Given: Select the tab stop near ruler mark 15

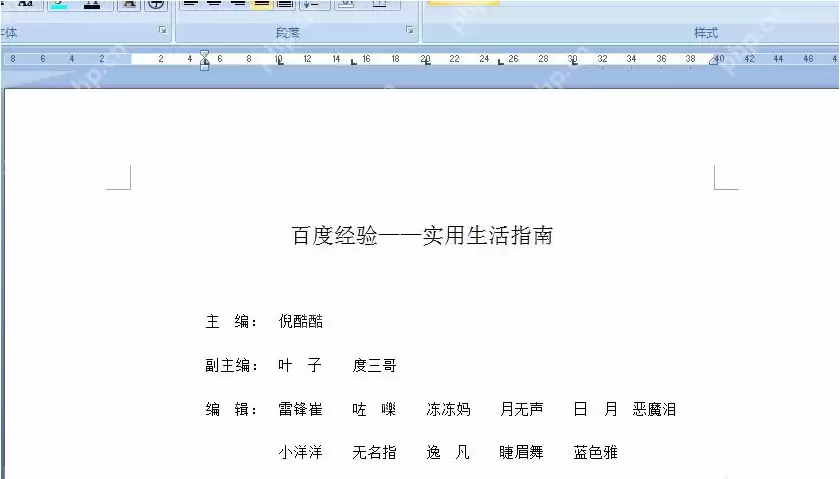Looking at the screenshot, I should click(353, 63).
